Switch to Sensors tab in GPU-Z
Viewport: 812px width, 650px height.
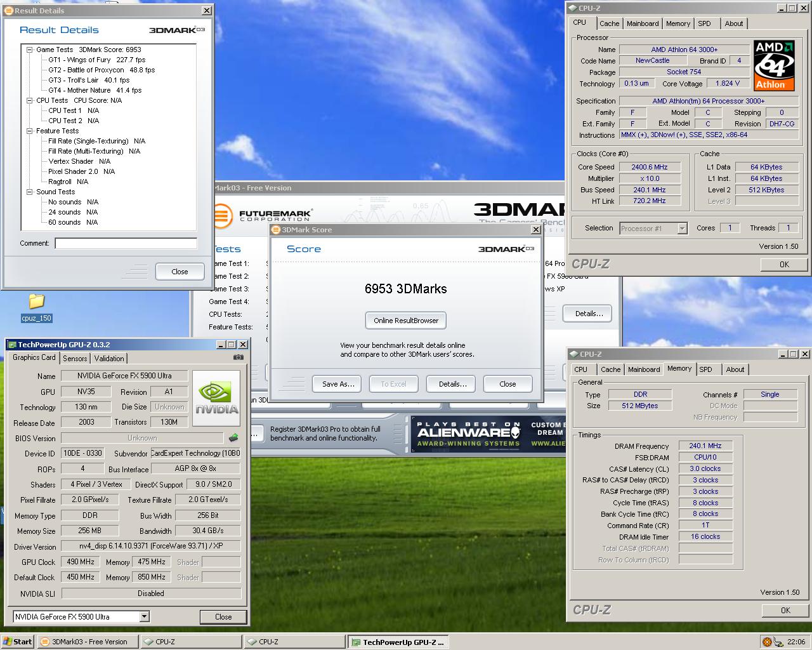point(75,359)
